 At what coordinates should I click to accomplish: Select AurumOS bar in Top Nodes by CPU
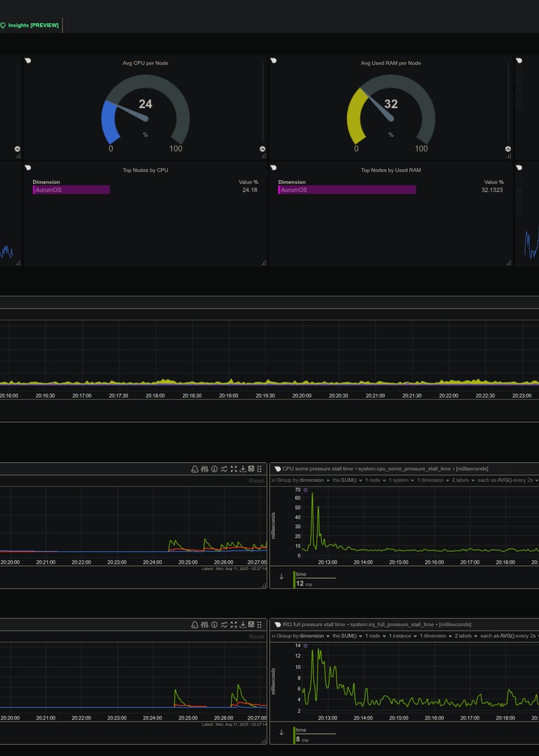[x=72, y=190]
